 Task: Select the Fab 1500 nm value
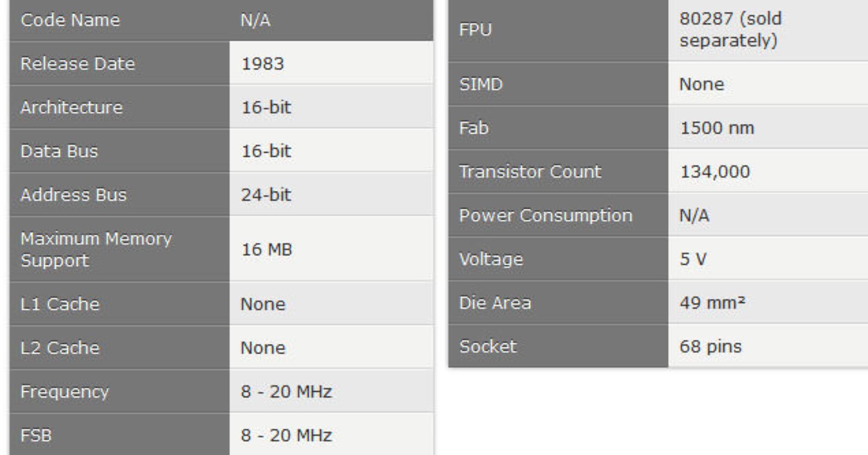tap(717, 128)
